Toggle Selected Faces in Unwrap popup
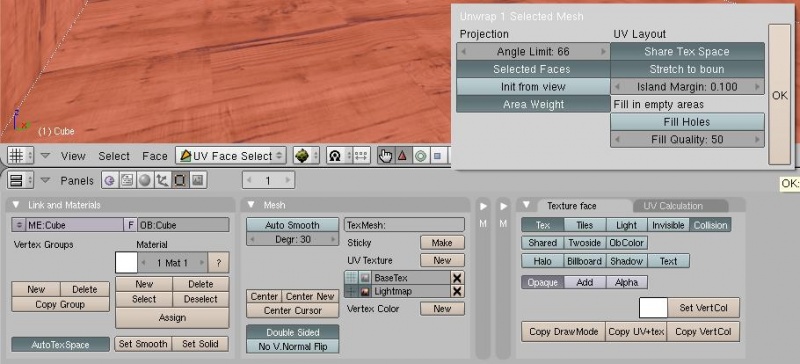800x364 pixels. [533, 69]
